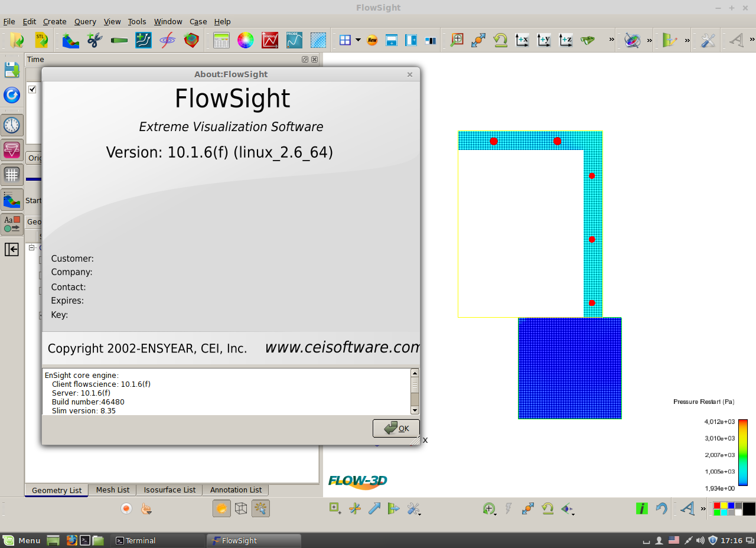The height and width of the screenshot is (548, 756).
Task: Open the color wheel palette editor
Action: point(246,40)
